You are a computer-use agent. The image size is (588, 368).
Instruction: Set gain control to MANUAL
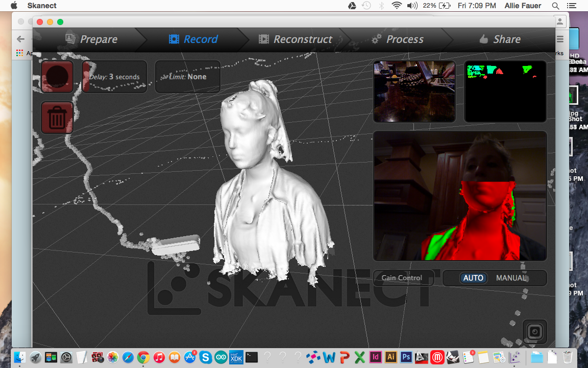tap(512, 278)
